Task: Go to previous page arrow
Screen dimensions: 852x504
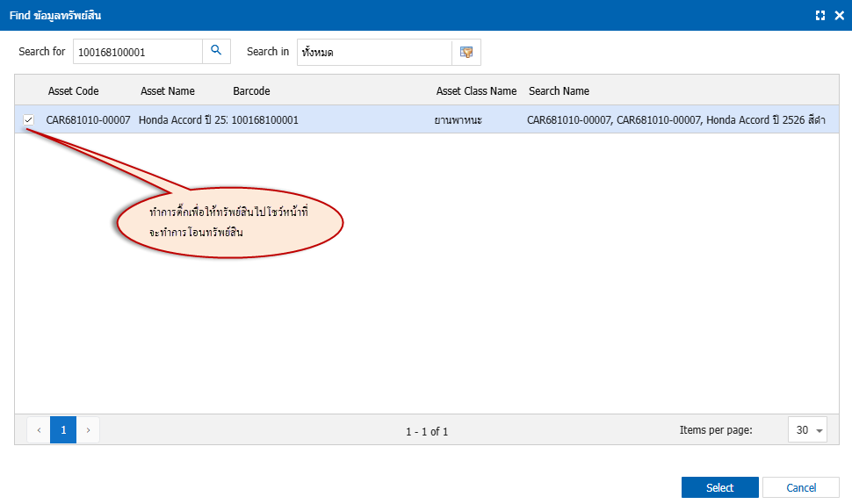Action: point(39,430)
